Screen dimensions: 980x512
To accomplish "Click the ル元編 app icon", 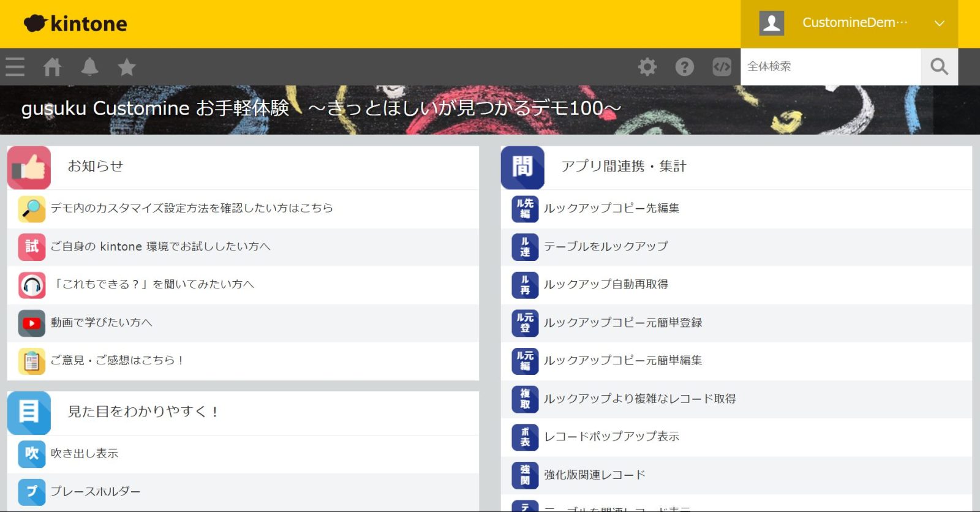I will pyautogui.click(x=525, y=361).
